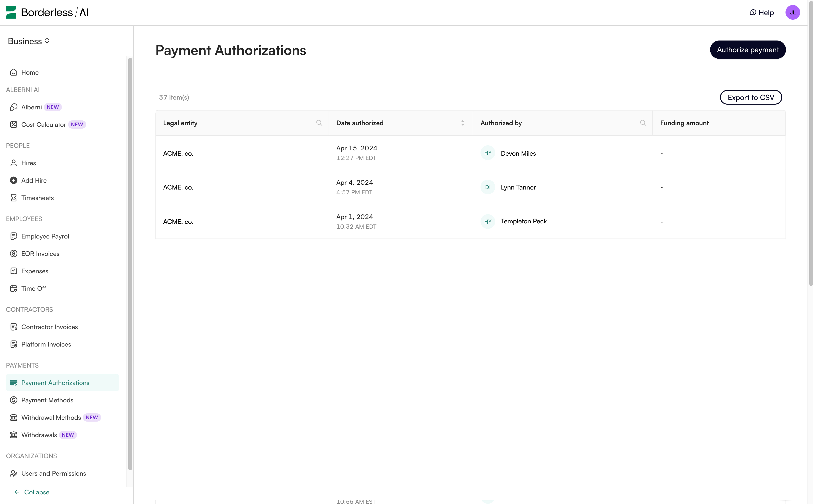Select the Employee Payroll document icon

14,236
